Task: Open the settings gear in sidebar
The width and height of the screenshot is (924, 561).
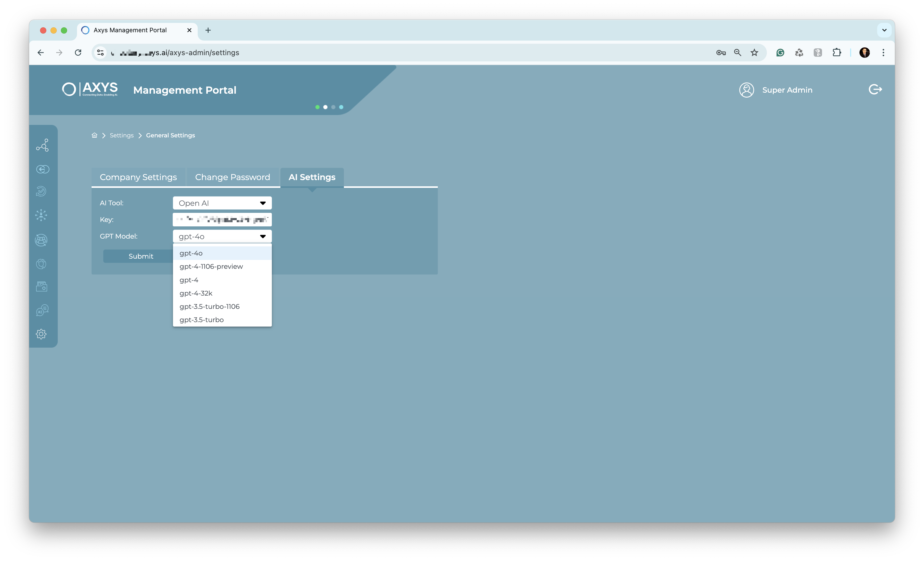Action: [x=41, y=334]
